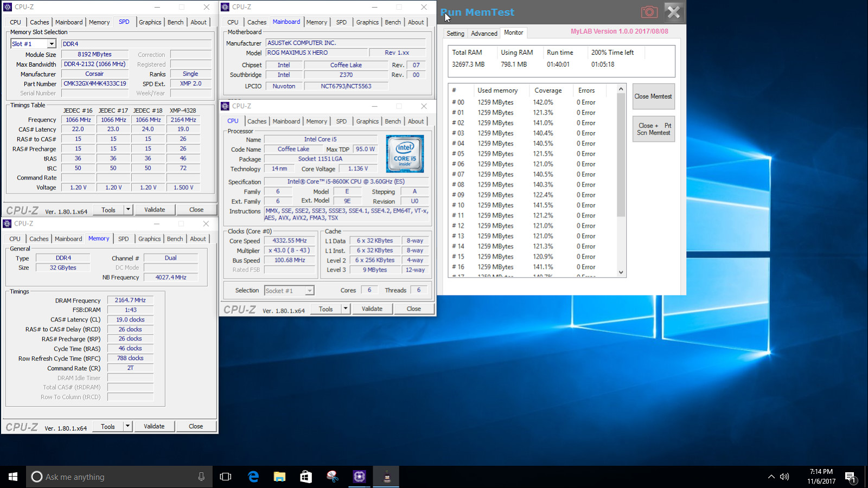Open File Explorer from the taskbar

tap(279, 477)
